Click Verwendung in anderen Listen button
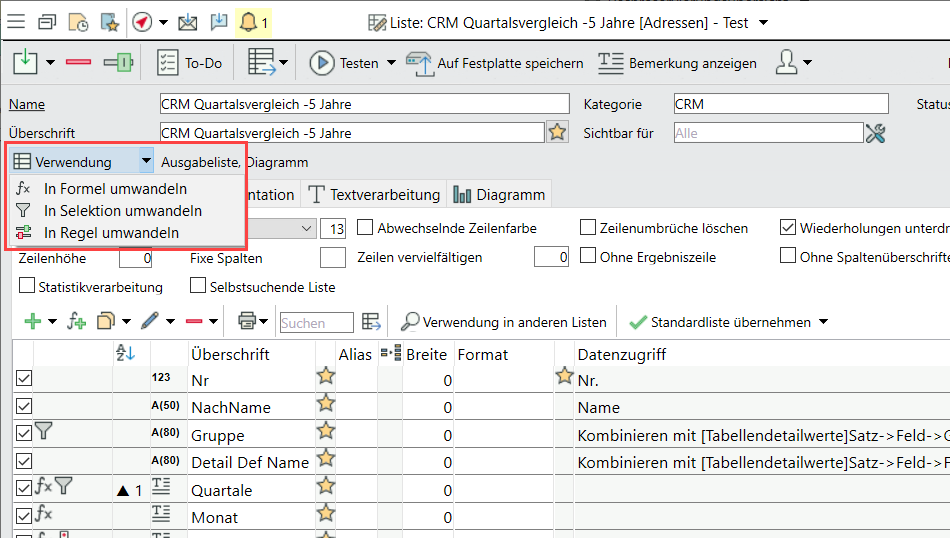 point(503,322)
